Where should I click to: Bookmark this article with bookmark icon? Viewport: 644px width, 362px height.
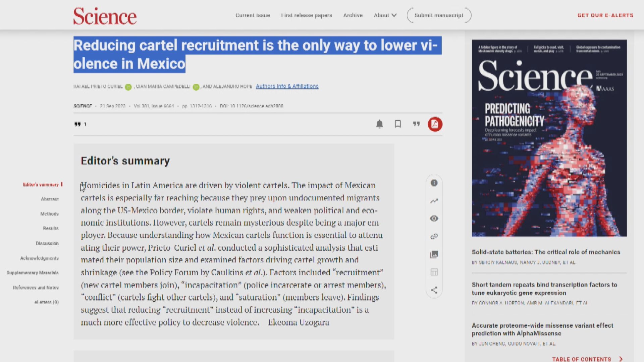tap(398, 124)
